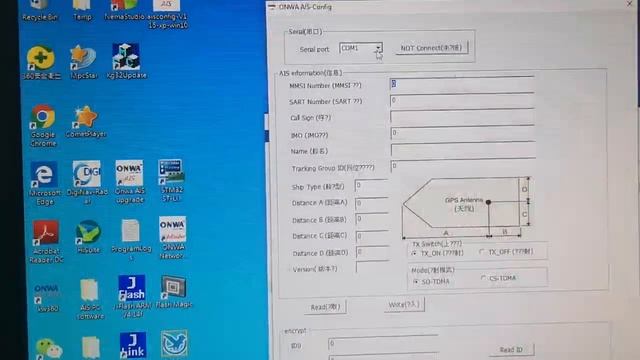
Task: Click the Distance D input field
Action: (x=373, y=253)
